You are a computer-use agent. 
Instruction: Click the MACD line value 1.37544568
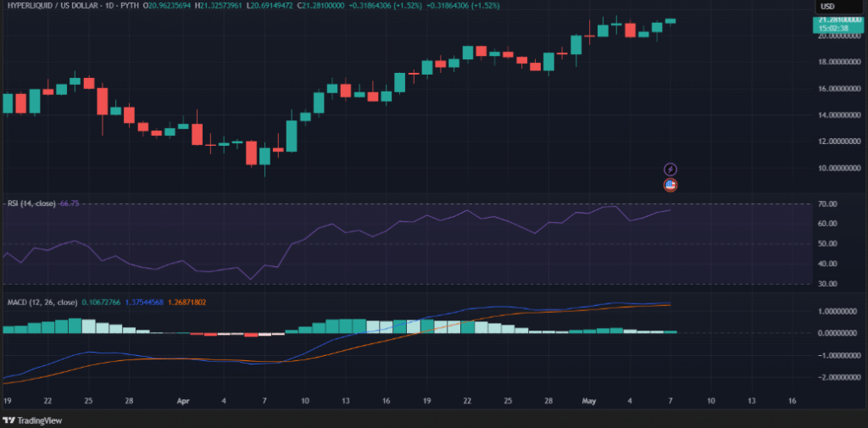145,303
